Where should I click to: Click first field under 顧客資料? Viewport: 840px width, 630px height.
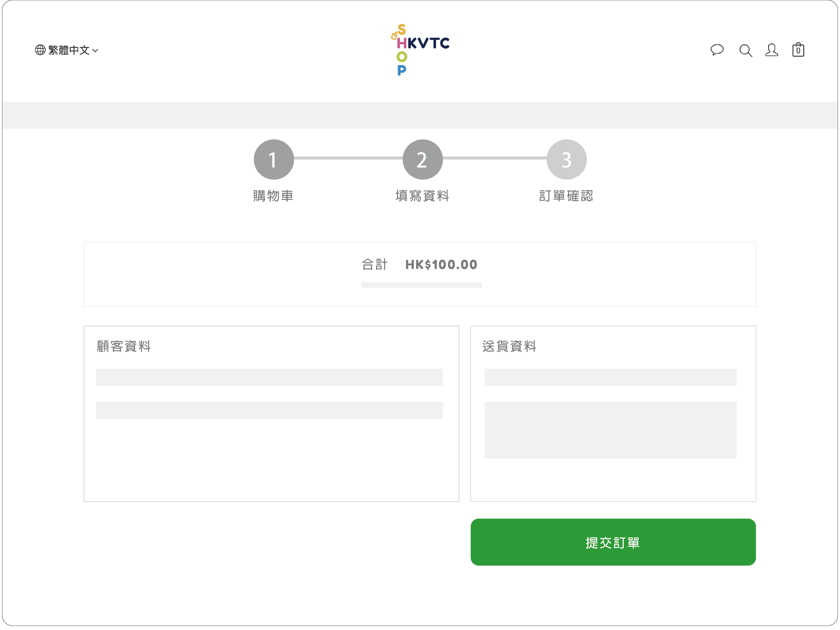pos(269,377)
